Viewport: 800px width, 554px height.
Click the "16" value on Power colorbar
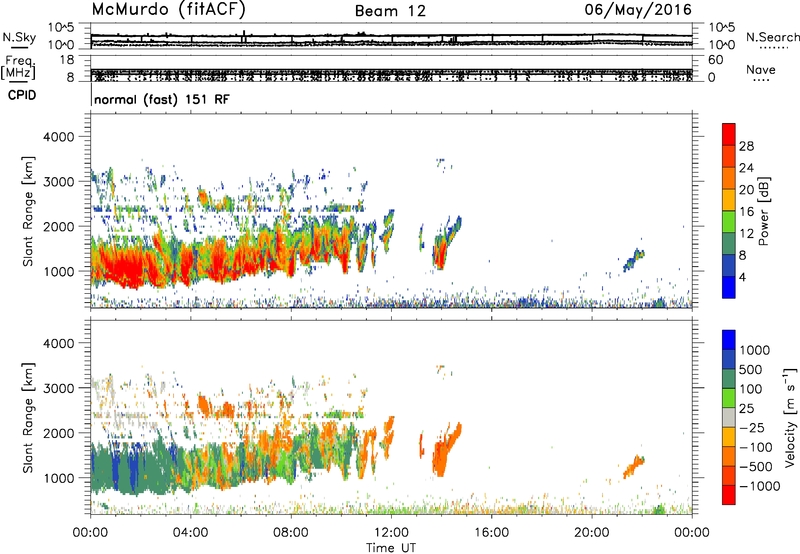[x=746, y=212]
